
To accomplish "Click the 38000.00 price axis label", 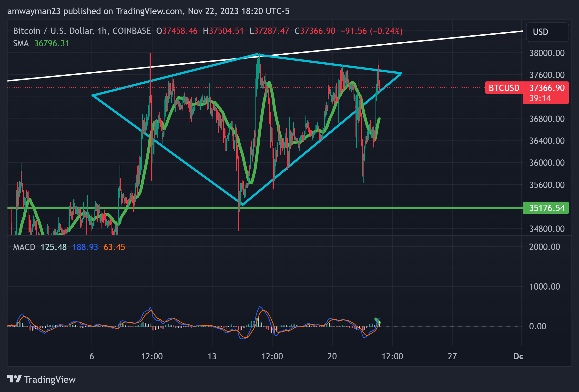I will click(x=547, y=53).
